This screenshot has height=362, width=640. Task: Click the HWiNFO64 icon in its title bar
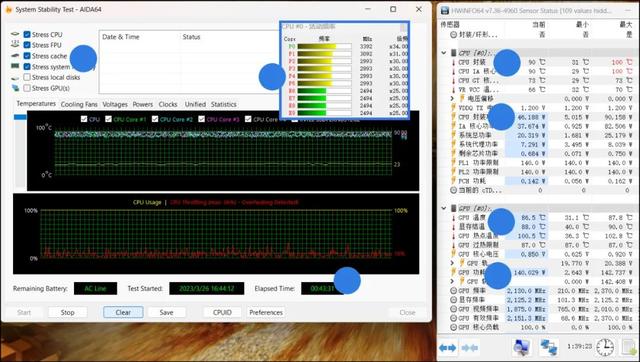[445, 11]
